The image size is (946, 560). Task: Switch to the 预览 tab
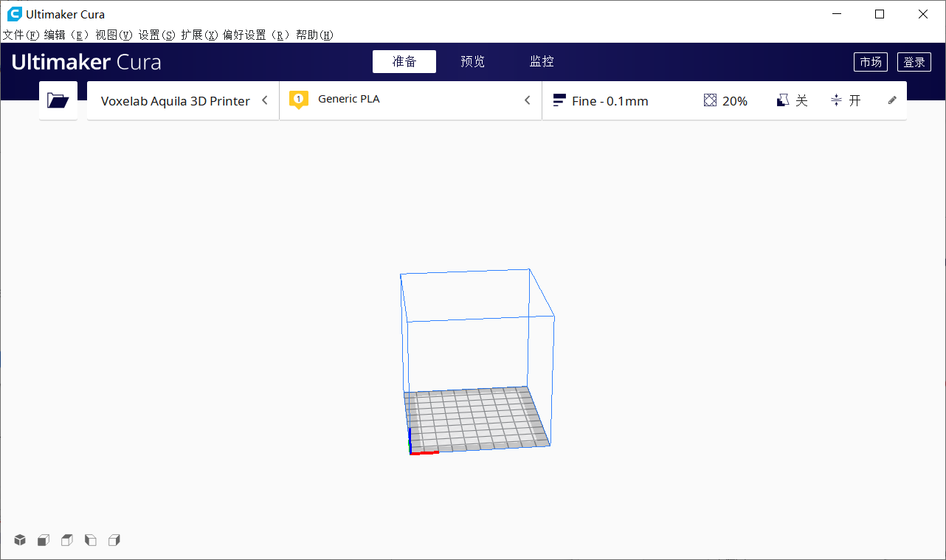click(472, 61)
